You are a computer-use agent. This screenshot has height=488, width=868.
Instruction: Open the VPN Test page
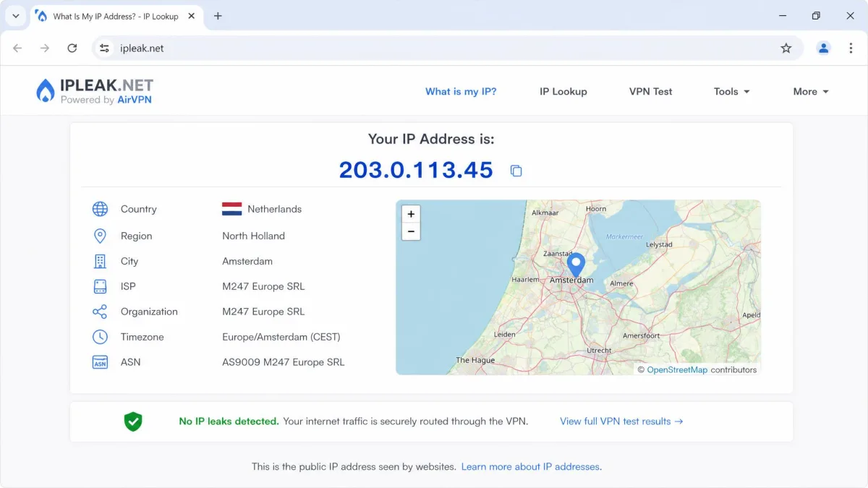651,92
